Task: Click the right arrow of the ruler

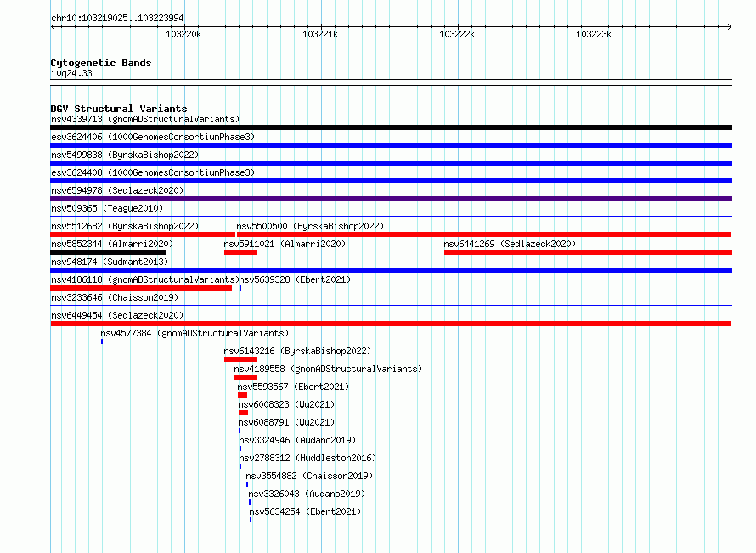Action: (729, 26)
